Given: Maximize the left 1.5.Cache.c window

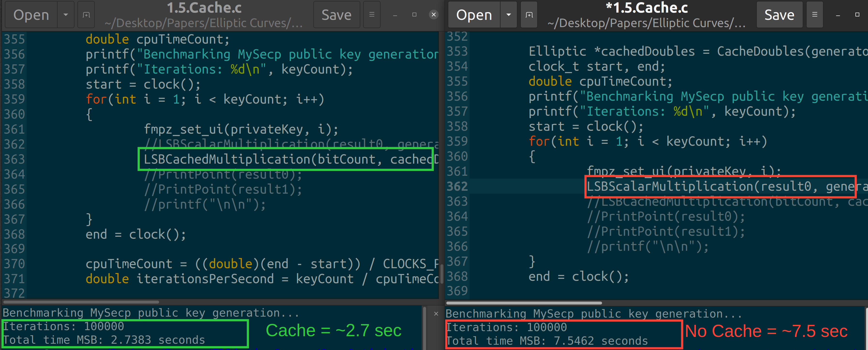Looking at the screenshot, I should tap(414, 15).
